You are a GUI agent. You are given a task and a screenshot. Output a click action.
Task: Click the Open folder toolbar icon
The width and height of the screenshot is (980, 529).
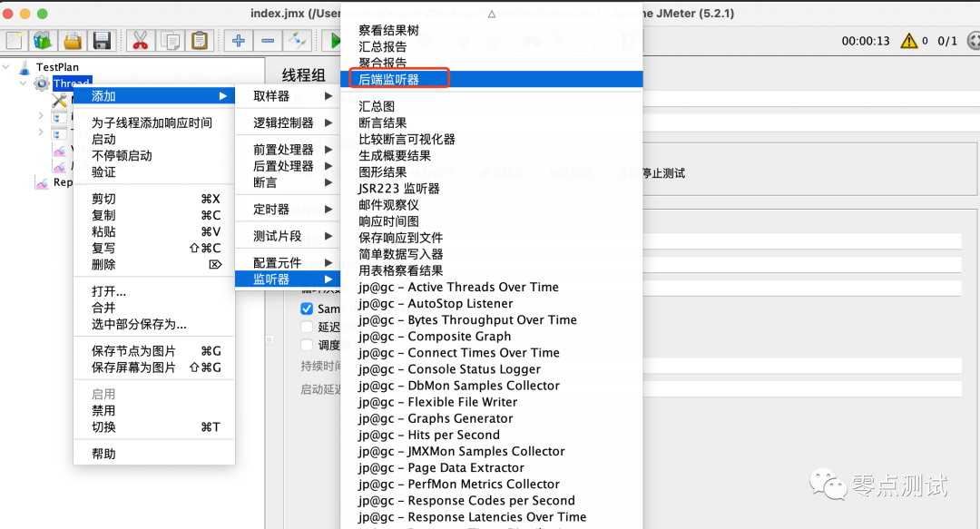coord(72,41)
